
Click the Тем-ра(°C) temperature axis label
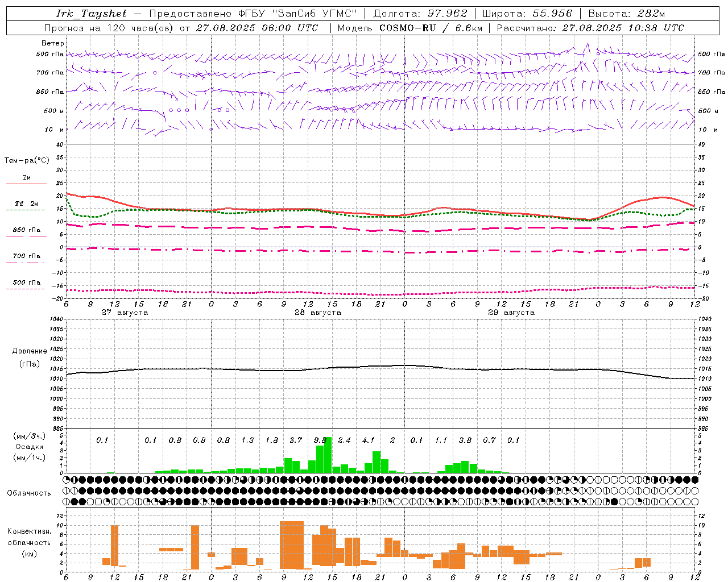pos(27,161)
